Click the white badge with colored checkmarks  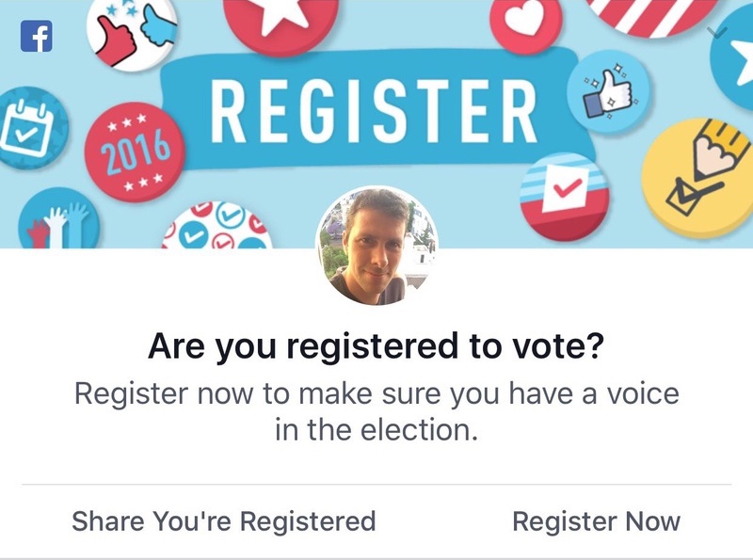point(216,228)
